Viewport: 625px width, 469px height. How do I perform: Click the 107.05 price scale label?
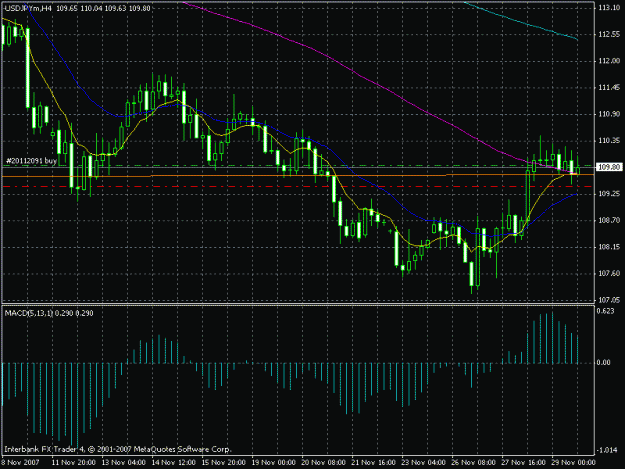click(609, 300)
